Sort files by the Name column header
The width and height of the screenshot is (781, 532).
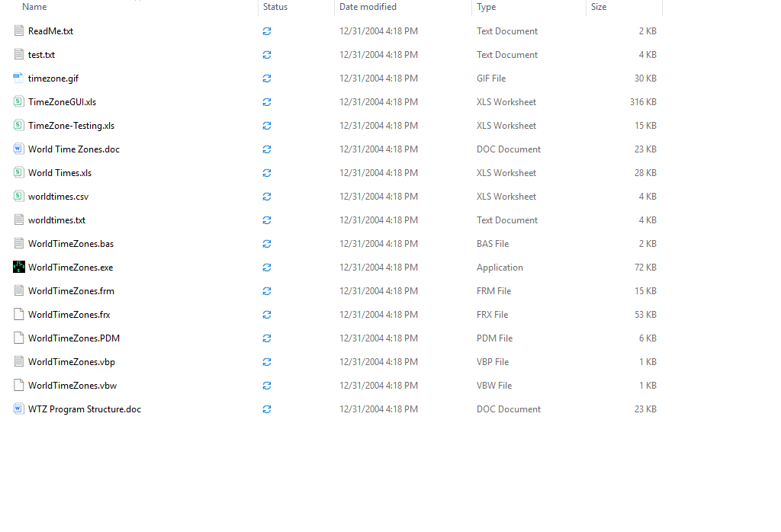34,7
